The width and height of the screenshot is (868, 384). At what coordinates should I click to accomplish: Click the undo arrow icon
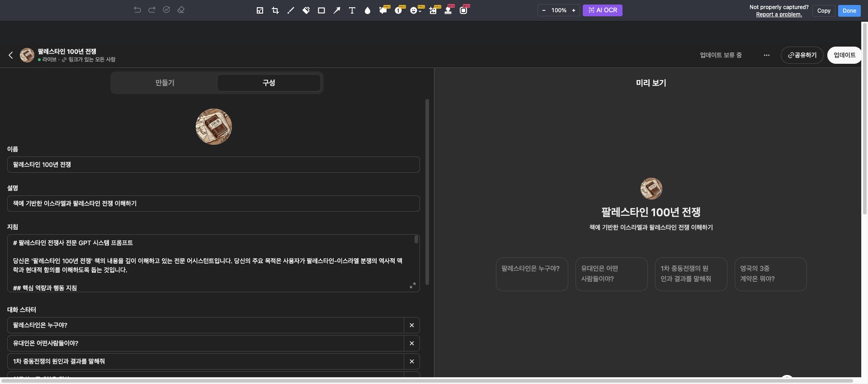point(137,10)
